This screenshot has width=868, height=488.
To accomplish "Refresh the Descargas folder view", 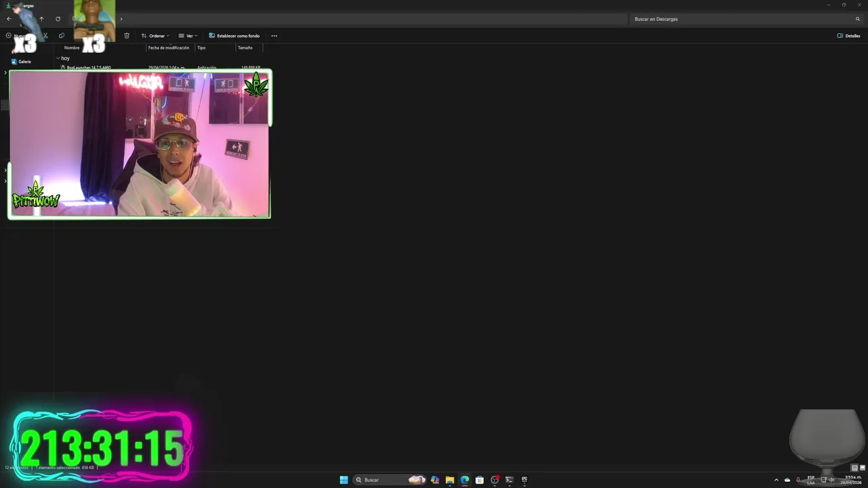I will pyautogui.click(x=58, y=19).
